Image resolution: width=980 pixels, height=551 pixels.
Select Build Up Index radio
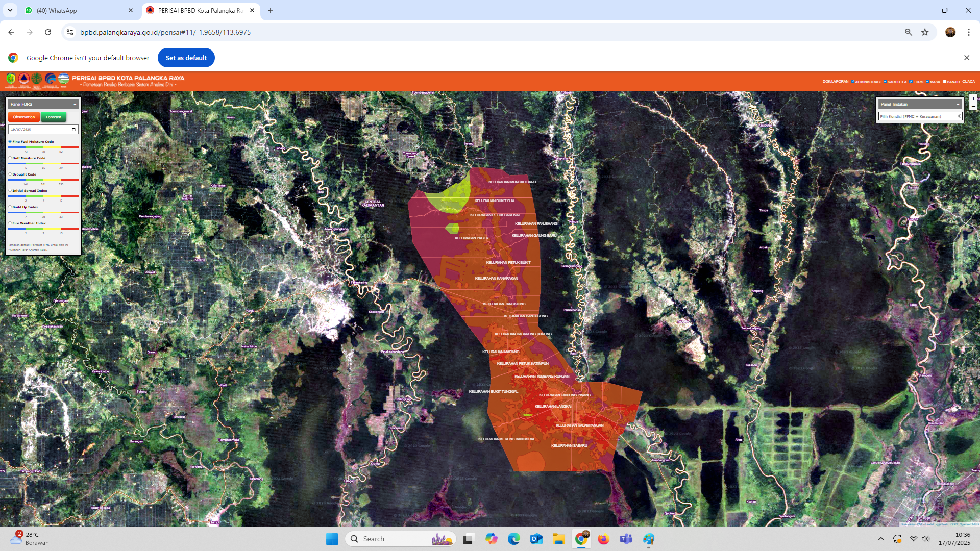(x=10, y=207)
